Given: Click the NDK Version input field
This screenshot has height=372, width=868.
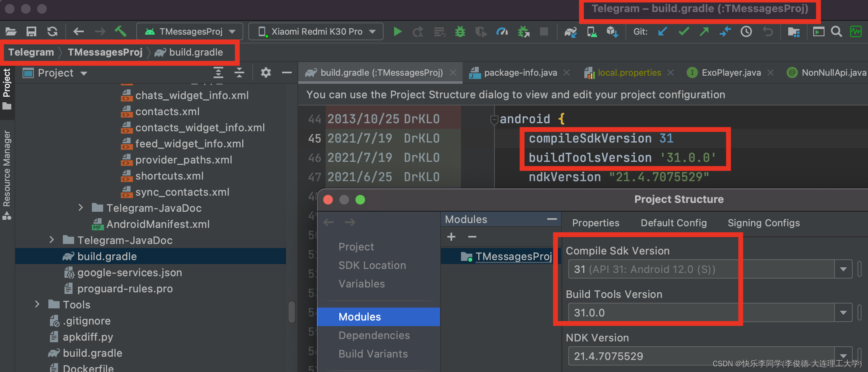Looking at the screenshot, I should pyautogui.click(x=702, y=356).
